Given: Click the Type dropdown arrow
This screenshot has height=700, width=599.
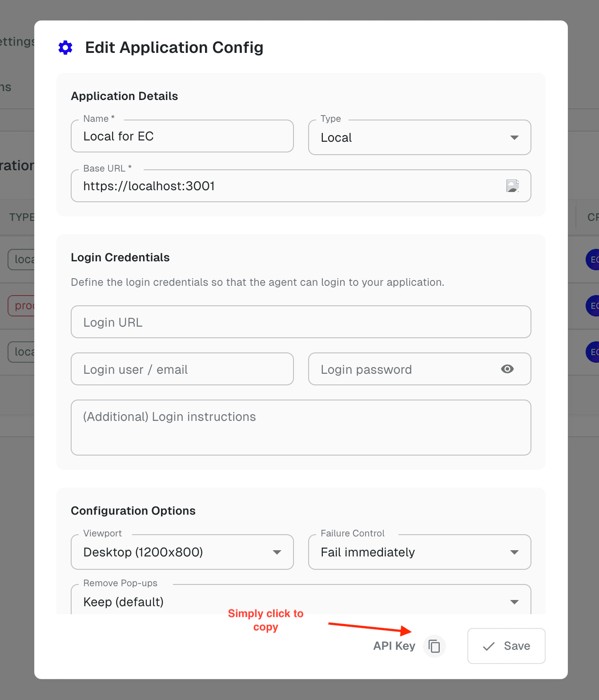Looking at the screenshot, I should (x=515, y=138).
